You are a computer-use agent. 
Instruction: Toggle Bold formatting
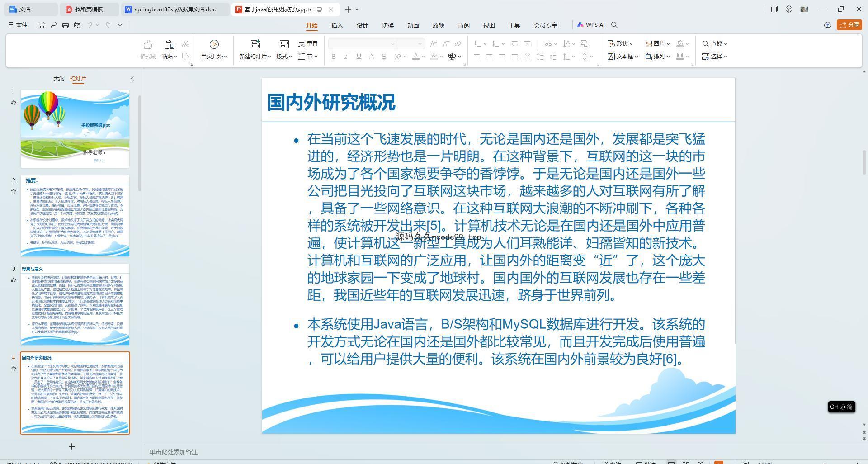(x=334, y=57)
